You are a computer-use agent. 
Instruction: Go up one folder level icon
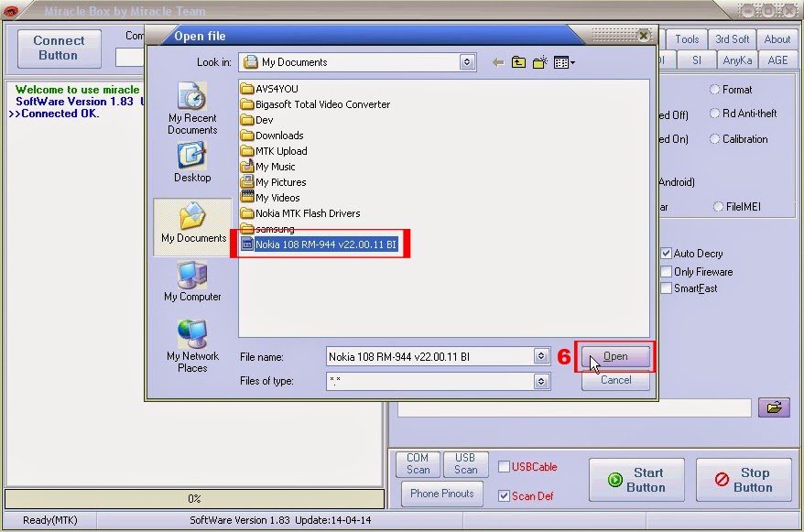(519, 62)
